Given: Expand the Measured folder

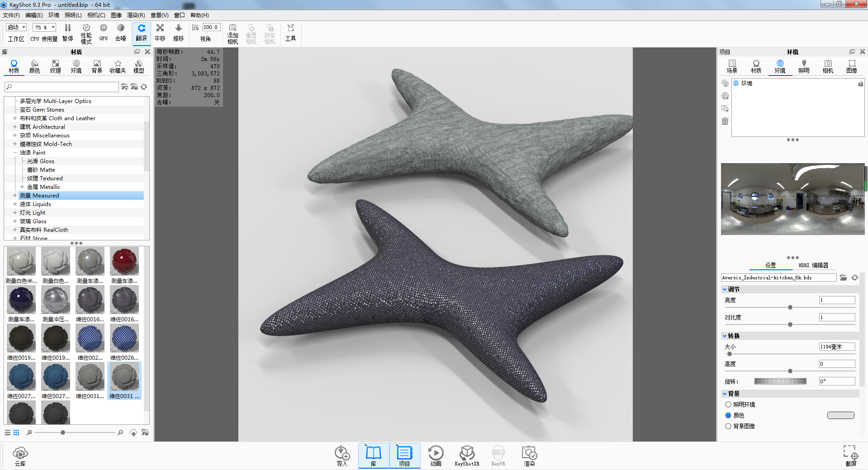Looking at the screenshot, I should coord(15,196).
